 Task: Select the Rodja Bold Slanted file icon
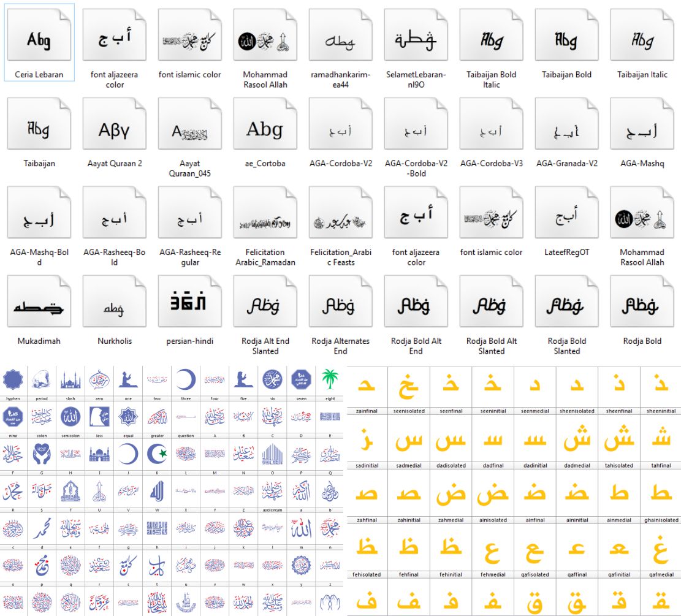567,302
